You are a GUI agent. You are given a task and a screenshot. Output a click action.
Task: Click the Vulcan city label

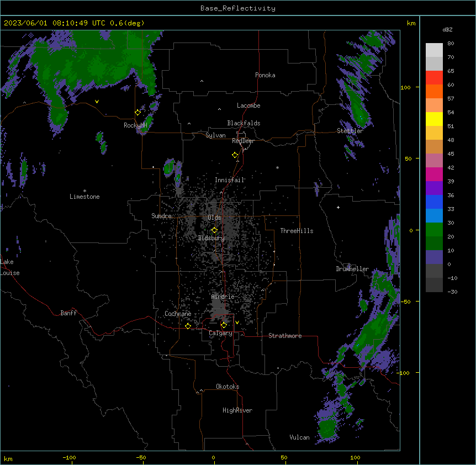[x=299, y=437]
